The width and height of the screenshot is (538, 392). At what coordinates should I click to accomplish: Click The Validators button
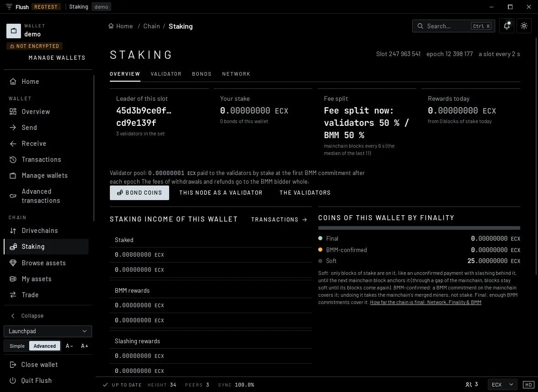coord(305,193)
